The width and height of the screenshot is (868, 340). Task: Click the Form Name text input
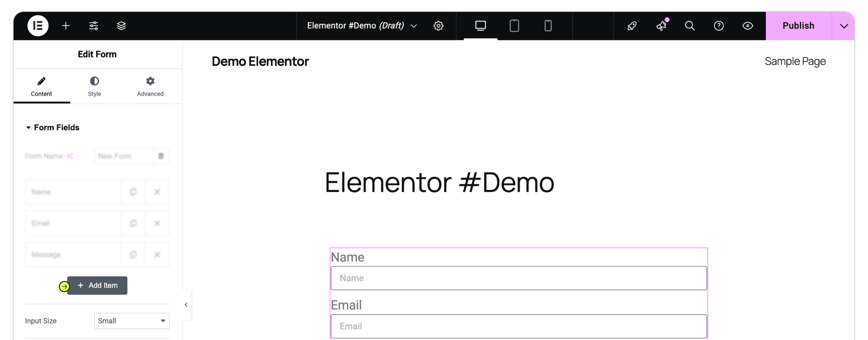click(x=124, y=156)
